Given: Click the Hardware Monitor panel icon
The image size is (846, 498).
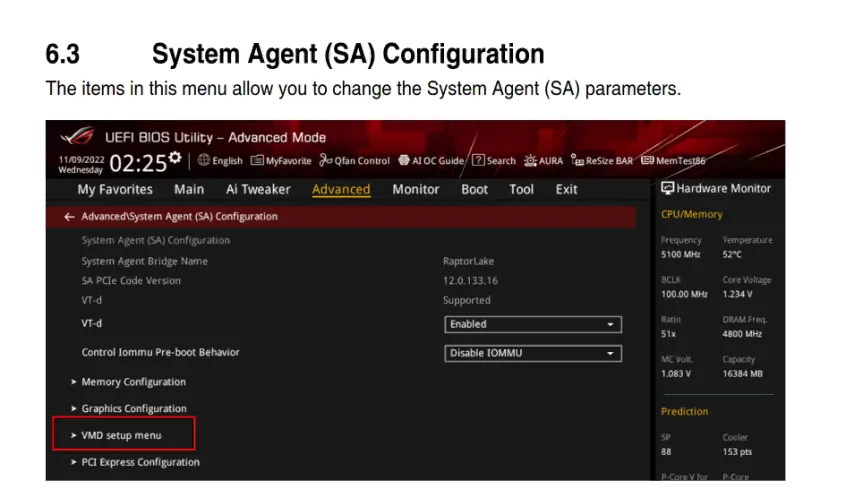Looking at the screenshot, I should (x=667, y=188).
